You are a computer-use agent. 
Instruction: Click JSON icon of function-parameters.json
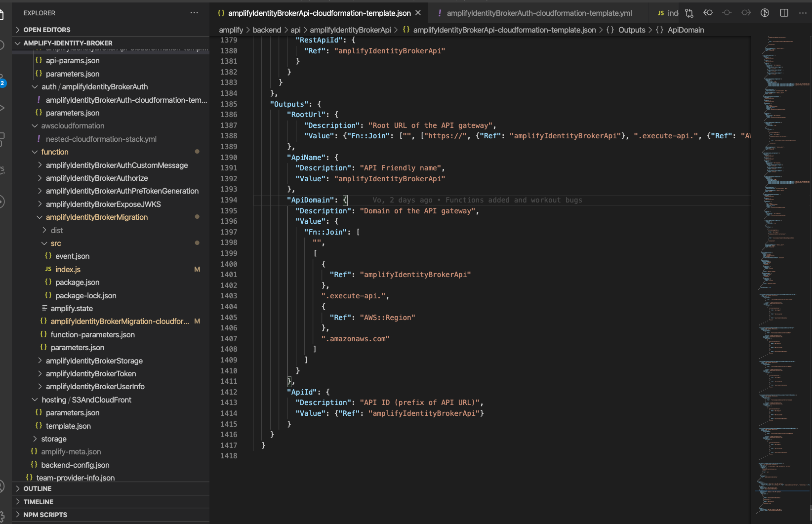point(43,334)
